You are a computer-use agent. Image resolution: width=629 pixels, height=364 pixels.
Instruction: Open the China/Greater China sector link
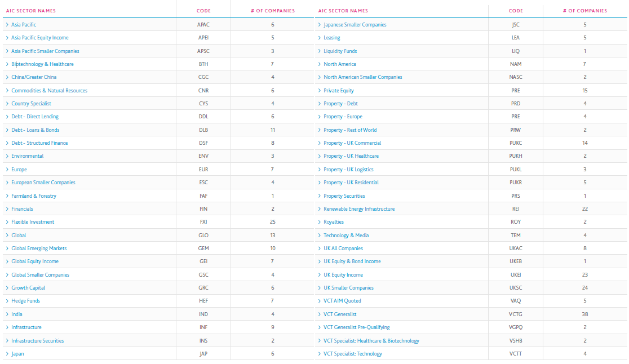click(x=34, y=77)
